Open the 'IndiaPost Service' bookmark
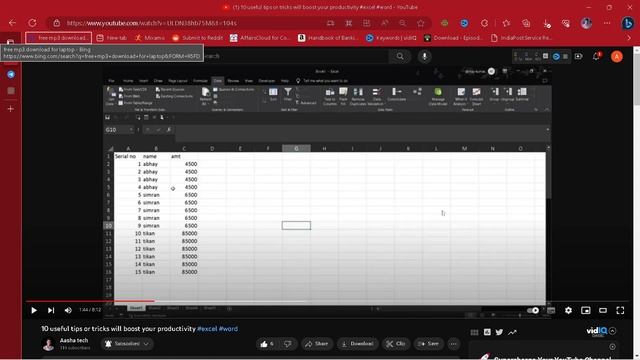640x360 pixels. pos(521,38)
